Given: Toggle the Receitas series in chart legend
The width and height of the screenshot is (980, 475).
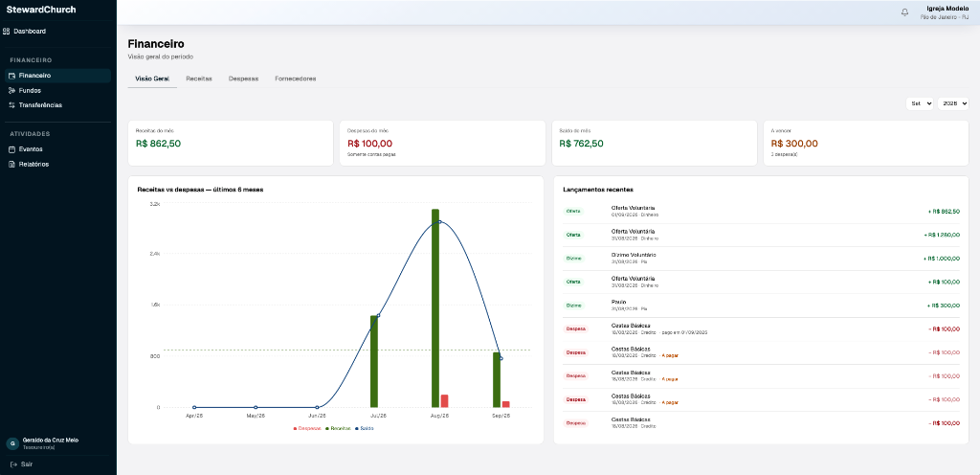Looking at the screenshot, I should 338,429.
